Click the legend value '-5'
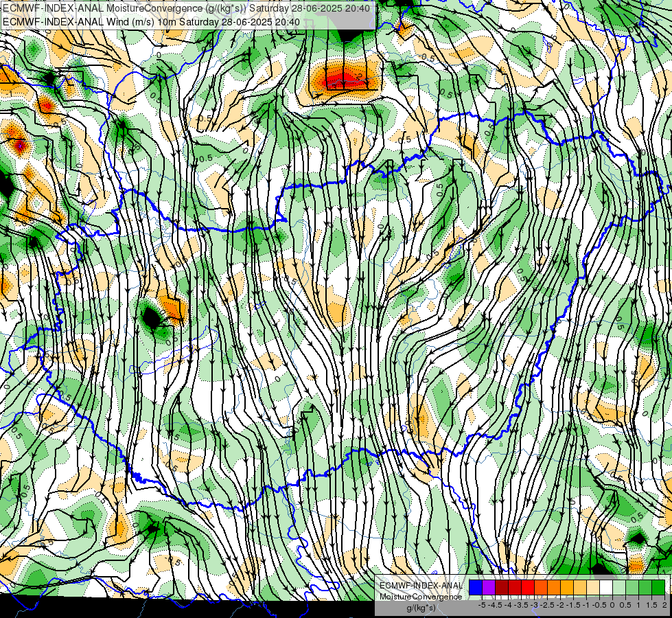Image resolution: width=672 pixels, height=618 pixels. (482, 605)
